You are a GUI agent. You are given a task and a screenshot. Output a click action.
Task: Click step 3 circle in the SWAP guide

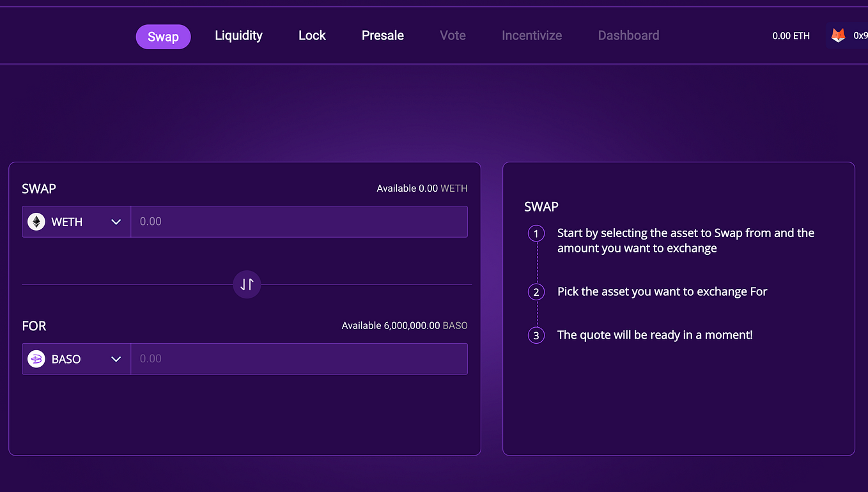coord(536,335)
